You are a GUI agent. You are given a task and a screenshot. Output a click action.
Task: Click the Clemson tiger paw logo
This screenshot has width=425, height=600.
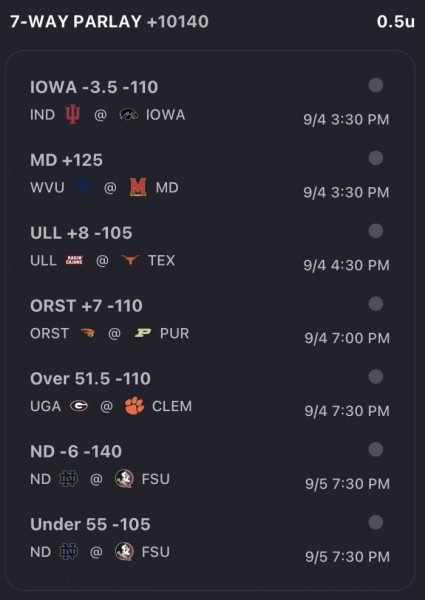tap(135, 406)
